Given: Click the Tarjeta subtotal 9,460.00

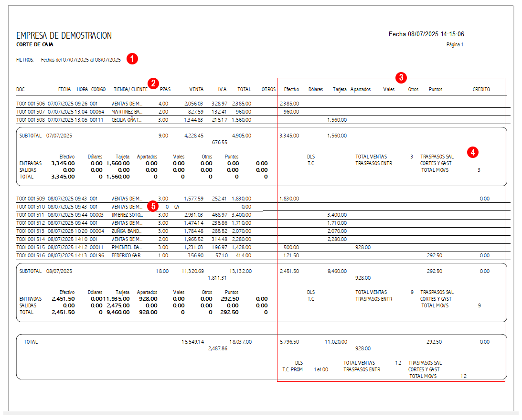Looking at the screenshot, I should point(337,271).
